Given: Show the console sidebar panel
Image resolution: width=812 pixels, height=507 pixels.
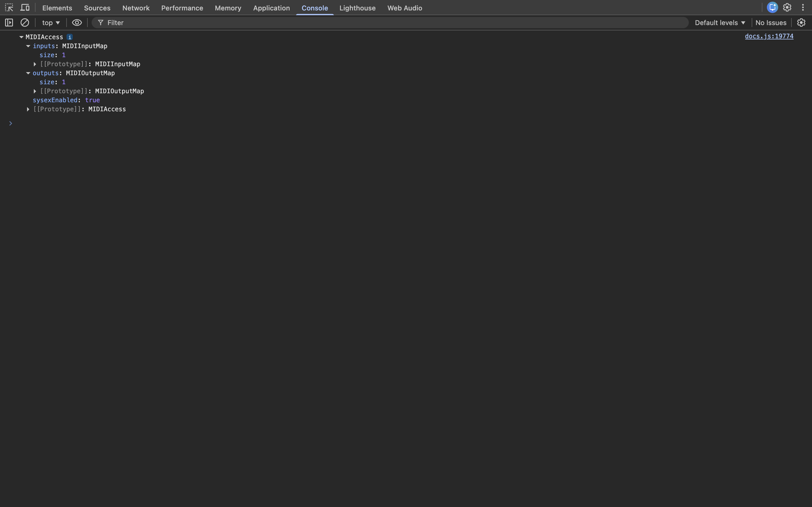Looking at the screenshot, I should (9, 23).
